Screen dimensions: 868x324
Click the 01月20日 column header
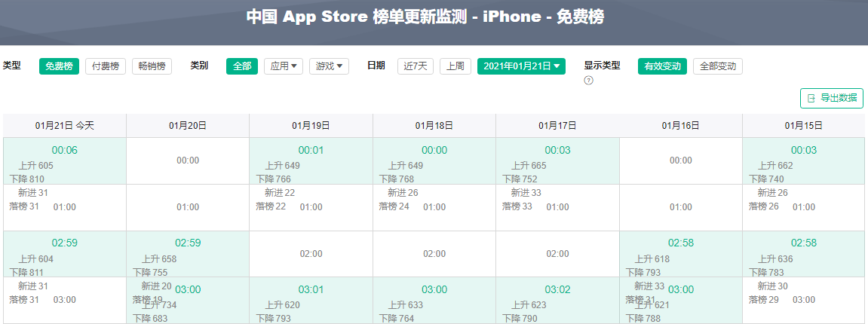pyautogui.click(x=188, y=126)
